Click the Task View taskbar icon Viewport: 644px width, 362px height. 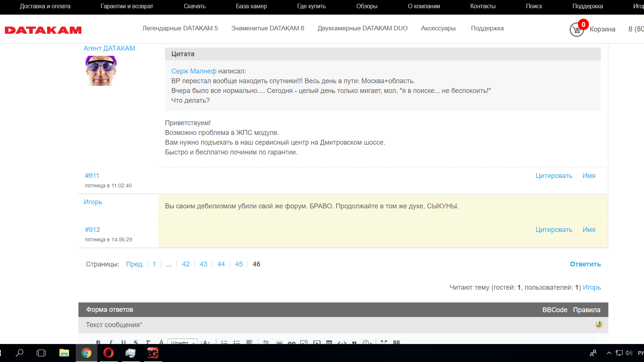pos(41,353)
